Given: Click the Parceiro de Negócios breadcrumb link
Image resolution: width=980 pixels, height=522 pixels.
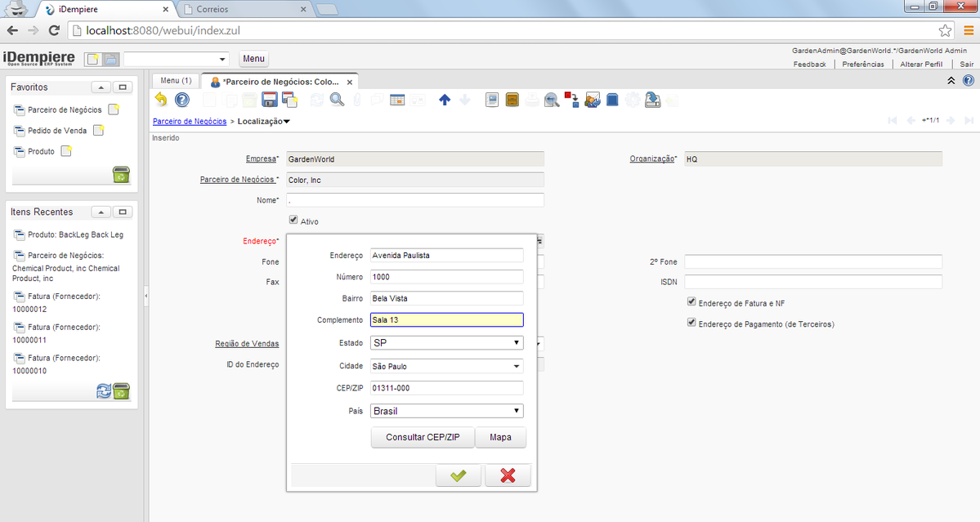Looking at the screenshot, I should click(190, 121).
